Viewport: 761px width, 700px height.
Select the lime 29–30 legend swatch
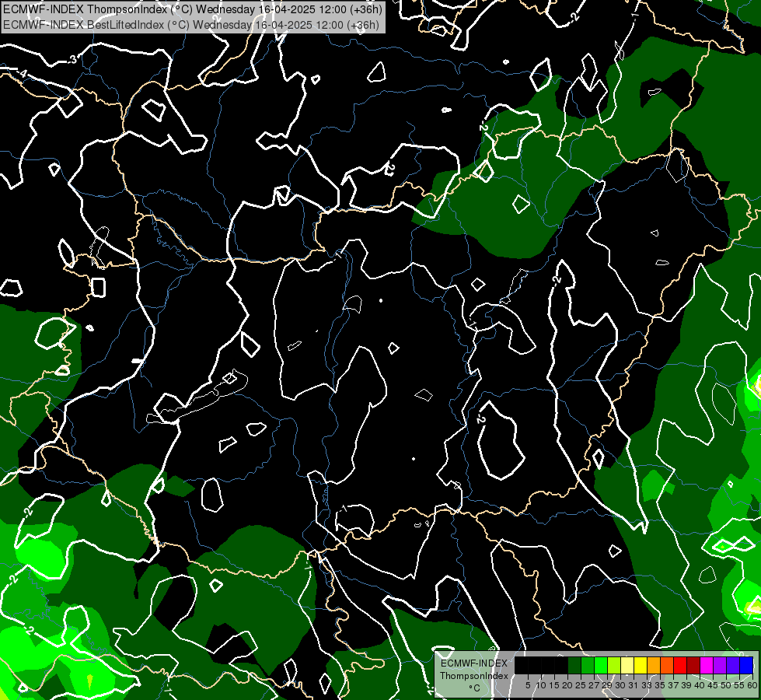[x=614, y=665]
